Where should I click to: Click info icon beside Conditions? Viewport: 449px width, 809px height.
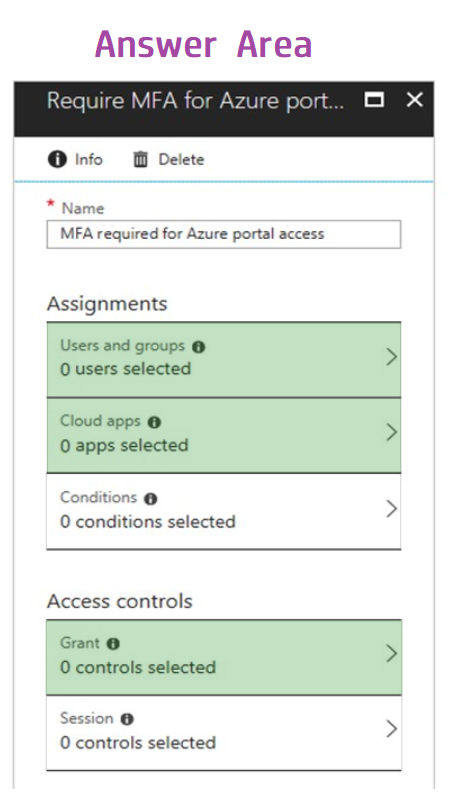click(x=151, y=499)
